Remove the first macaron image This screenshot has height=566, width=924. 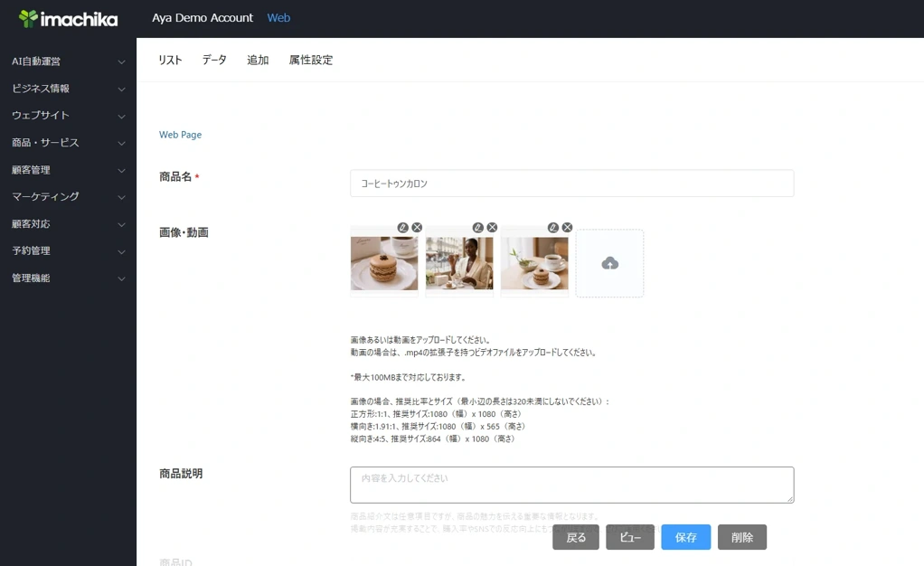pyautogui.click(x=417, y=228)
